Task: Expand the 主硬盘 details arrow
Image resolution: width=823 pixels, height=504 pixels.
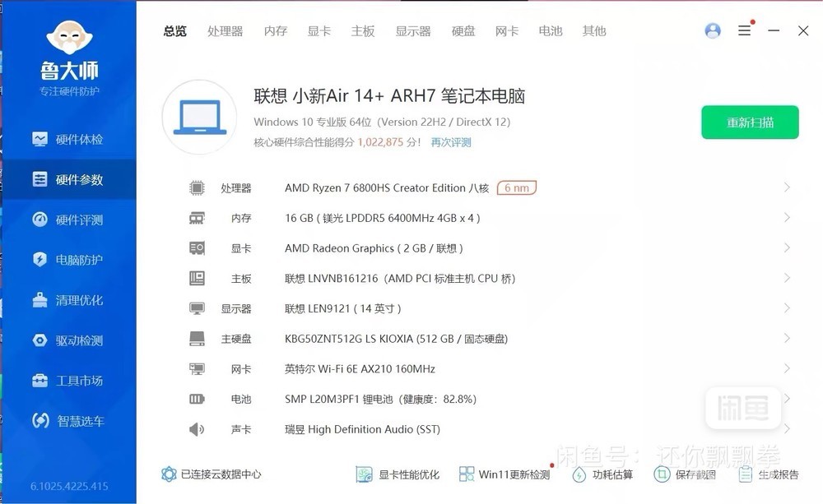Action: [787, 338]
